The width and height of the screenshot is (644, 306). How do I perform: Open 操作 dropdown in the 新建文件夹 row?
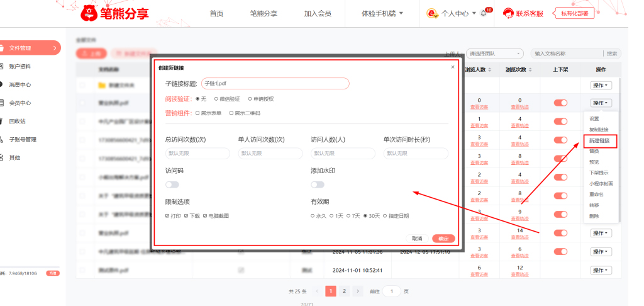601,85
